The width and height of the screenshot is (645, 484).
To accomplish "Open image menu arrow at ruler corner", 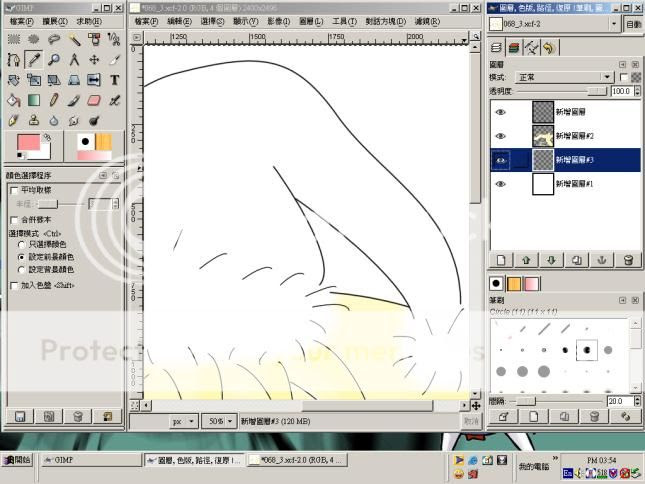I will click(137, 37).
